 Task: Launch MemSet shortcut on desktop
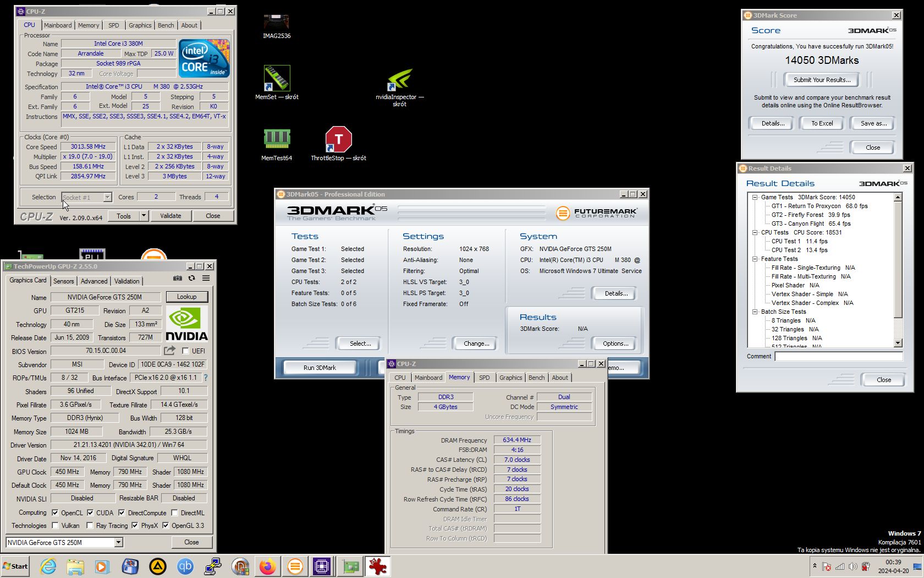[277, 83]
